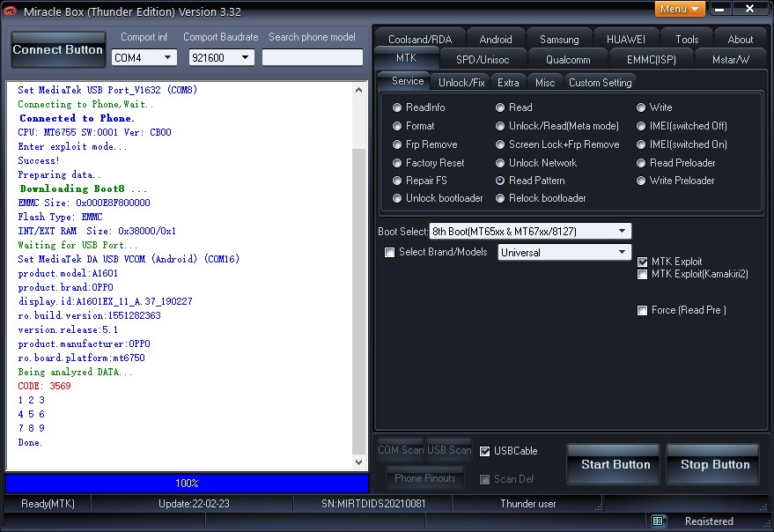
Task: Click the Update:22-02-23 status entry
Action: pyautogui.click(x=194, y=503)
